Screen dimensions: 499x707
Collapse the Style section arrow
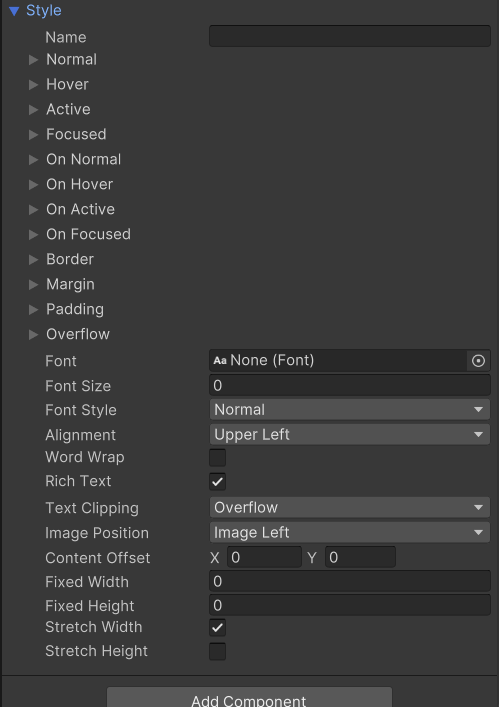coord(14,11)
